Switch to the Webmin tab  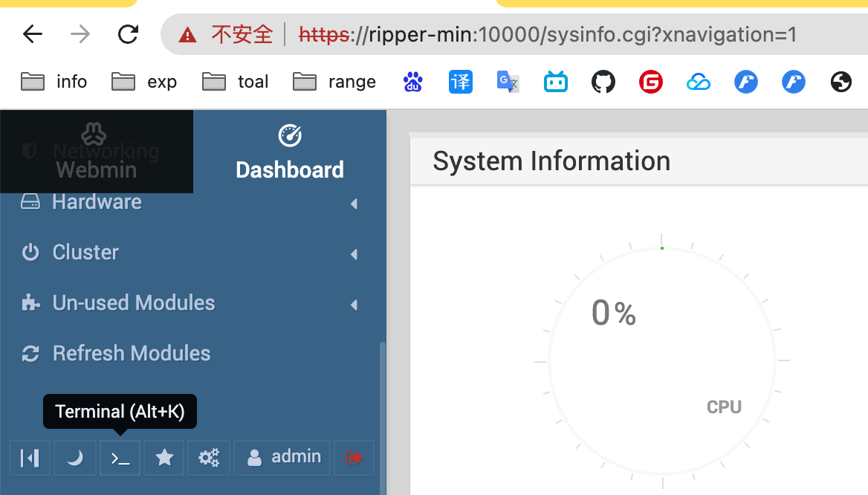97,151
